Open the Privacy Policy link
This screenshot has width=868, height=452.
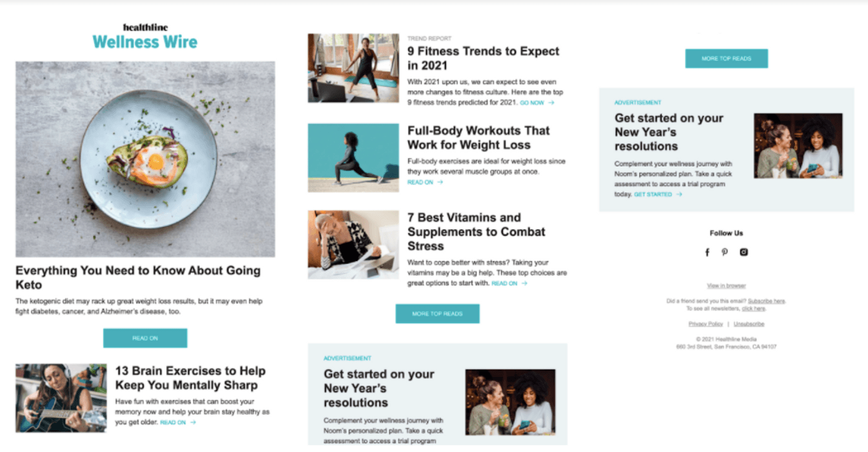point(706,324)
